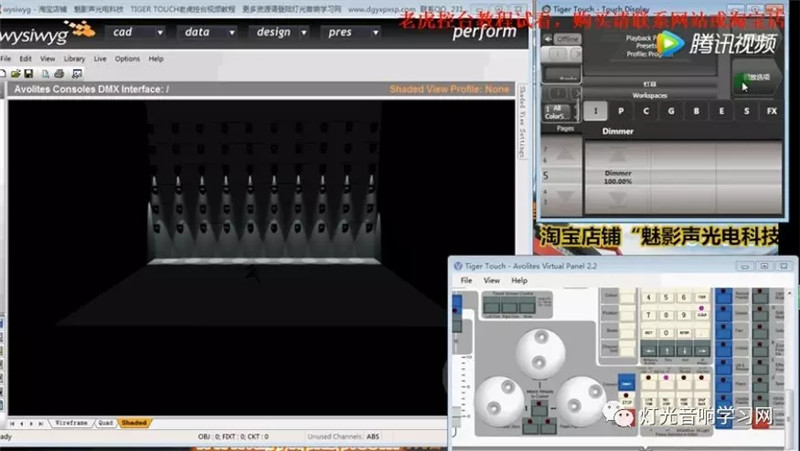Increase Dimmer with the up arrow
800x451 pixels.
click(617, 154)
